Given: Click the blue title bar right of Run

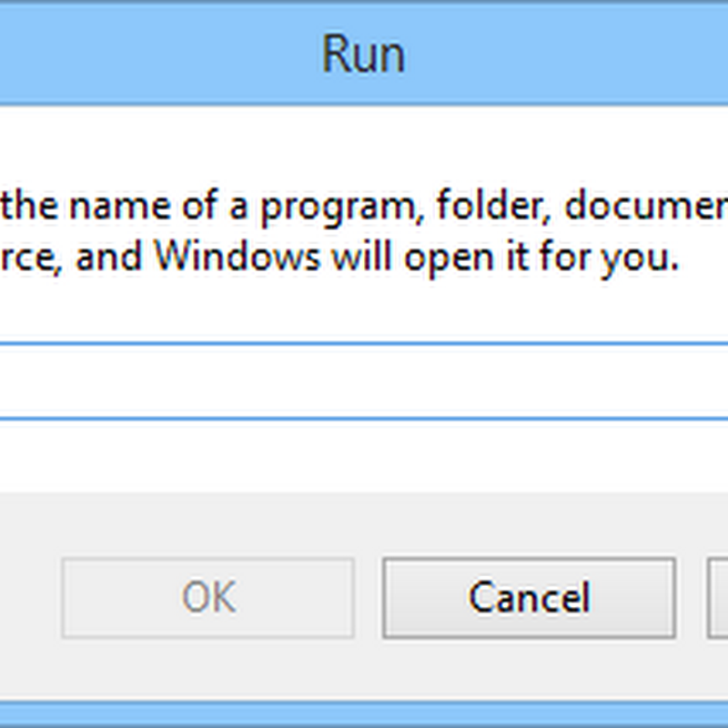Looking at the screenshot, I should (x=566, y=55).
